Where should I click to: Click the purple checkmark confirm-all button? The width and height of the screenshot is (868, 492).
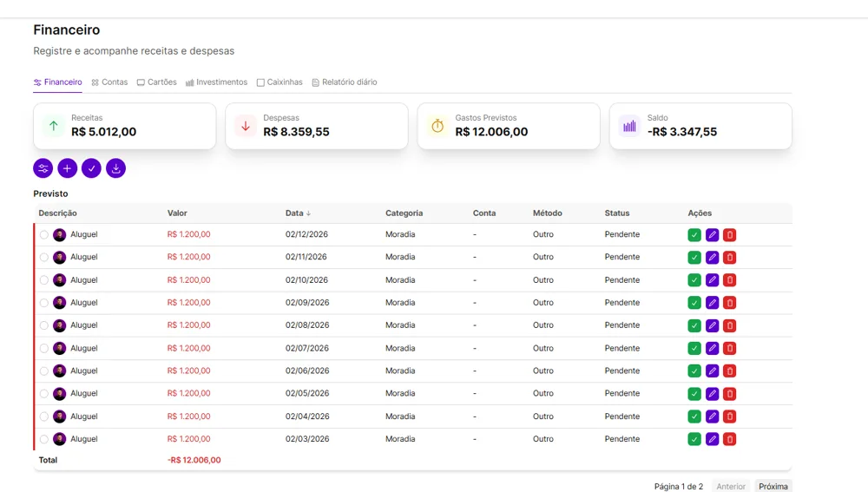point(91,168)
